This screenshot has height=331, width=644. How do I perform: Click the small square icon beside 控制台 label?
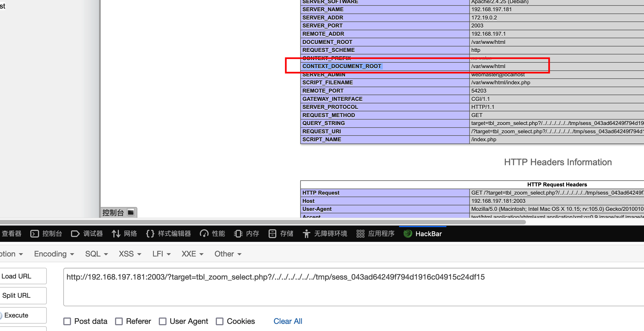pyautogui.click(x=131, y=212)
